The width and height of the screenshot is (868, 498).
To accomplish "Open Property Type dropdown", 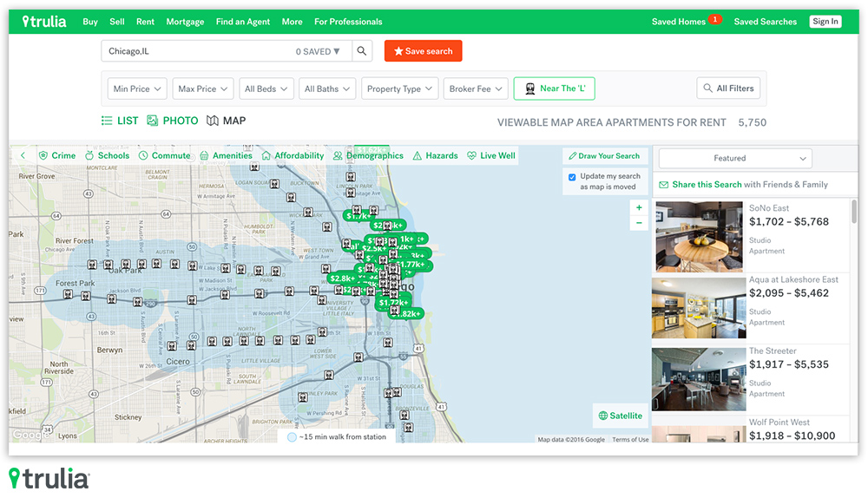I will coord(399,88).
